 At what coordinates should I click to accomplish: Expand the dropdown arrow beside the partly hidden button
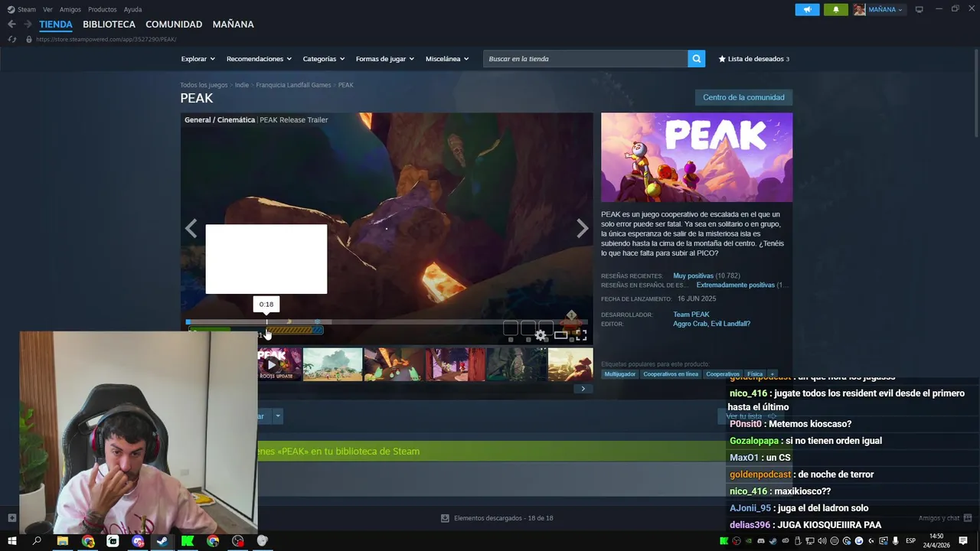coord(278,416)
